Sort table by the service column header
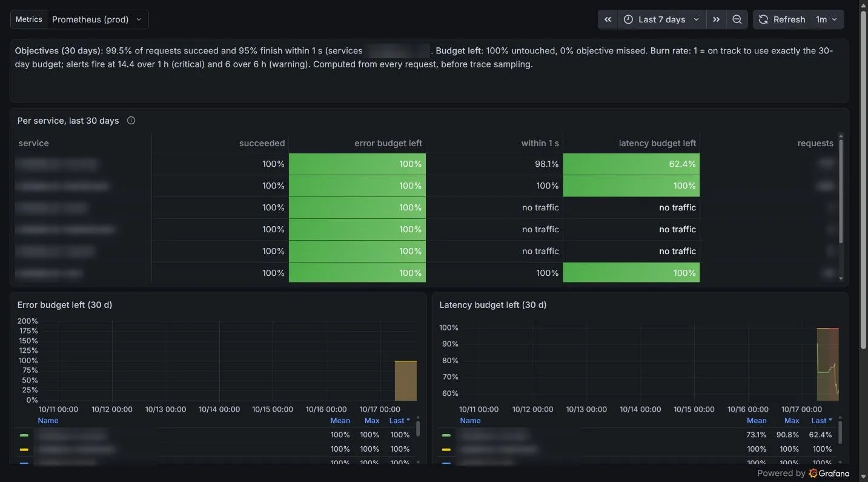This screenshot has width=868, height=482. pyautogui.click(x=34, y=143)
